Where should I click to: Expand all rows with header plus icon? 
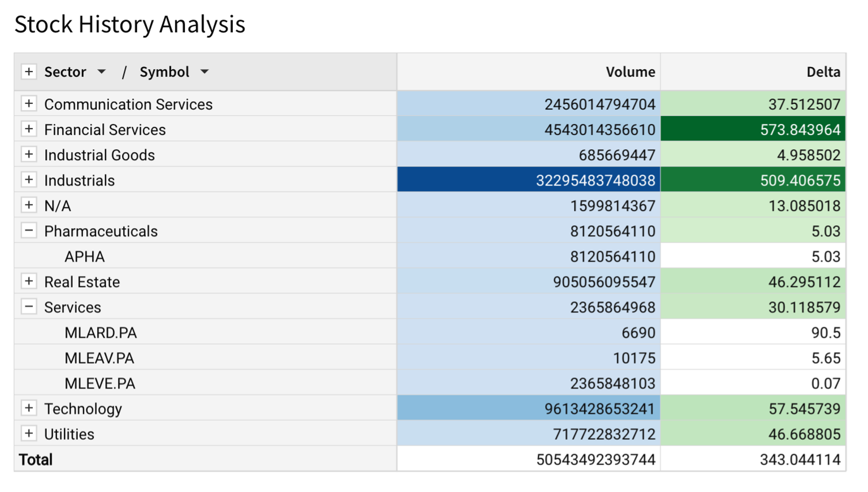(x=29, y=72)
